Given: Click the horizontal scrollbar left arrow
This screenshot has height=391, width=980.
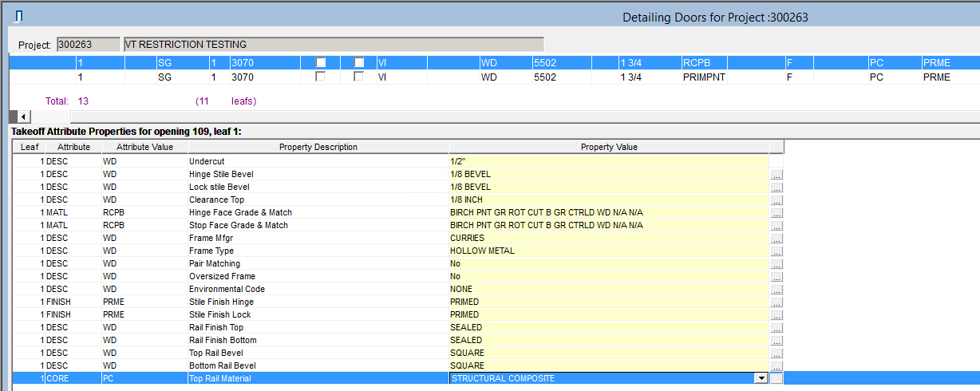Looking at the screenshot, I should (x=24, y=117).
